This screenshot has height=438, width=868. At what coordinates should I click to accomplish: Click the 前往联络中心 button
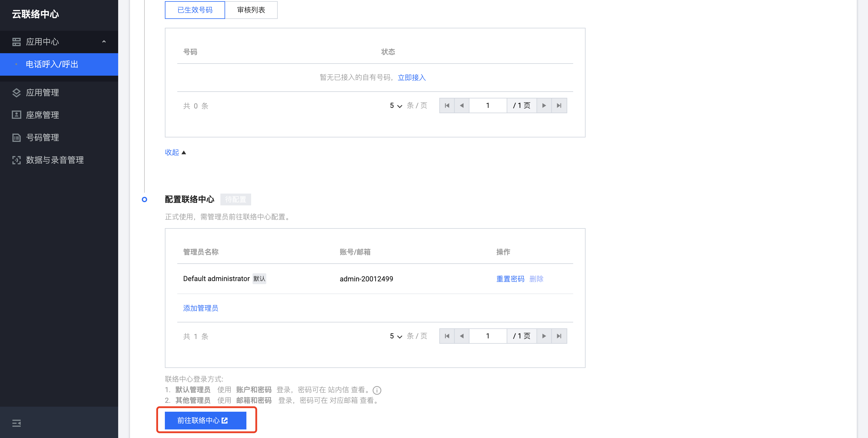(x=205, y=420)
